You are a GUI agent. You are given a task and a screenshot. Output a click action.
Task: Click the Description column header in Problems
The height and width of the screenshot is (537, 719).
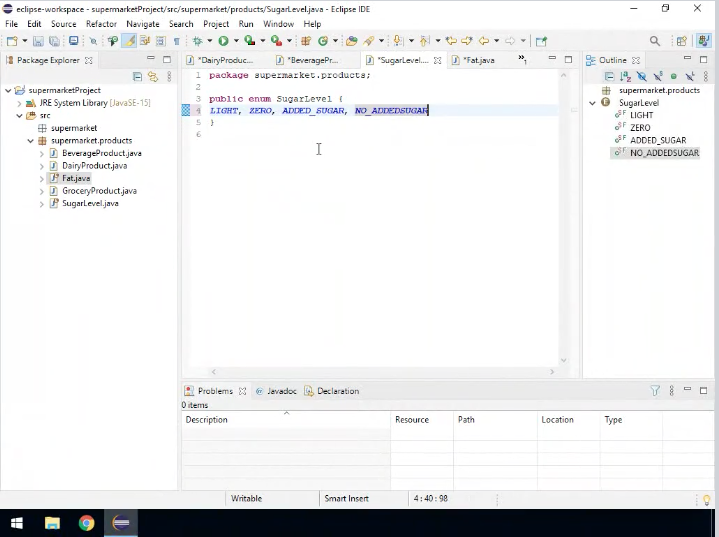[207, 420]
